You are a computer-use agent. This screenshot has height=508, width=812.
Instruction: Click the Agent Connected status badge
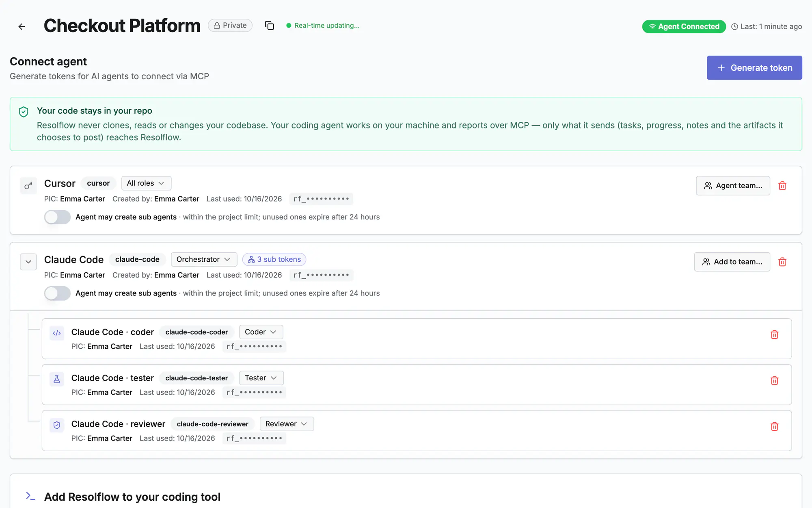point(684,26)
